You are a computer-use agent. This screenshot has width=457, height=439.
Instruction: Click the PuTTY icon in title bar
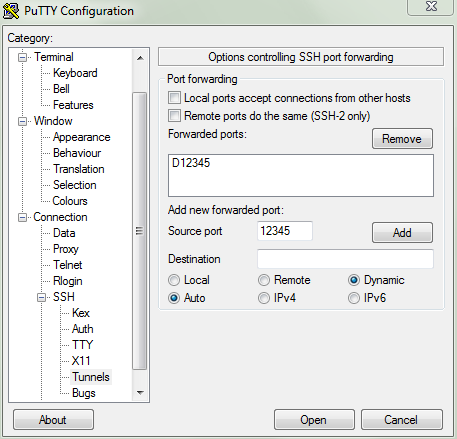(11, 10)
